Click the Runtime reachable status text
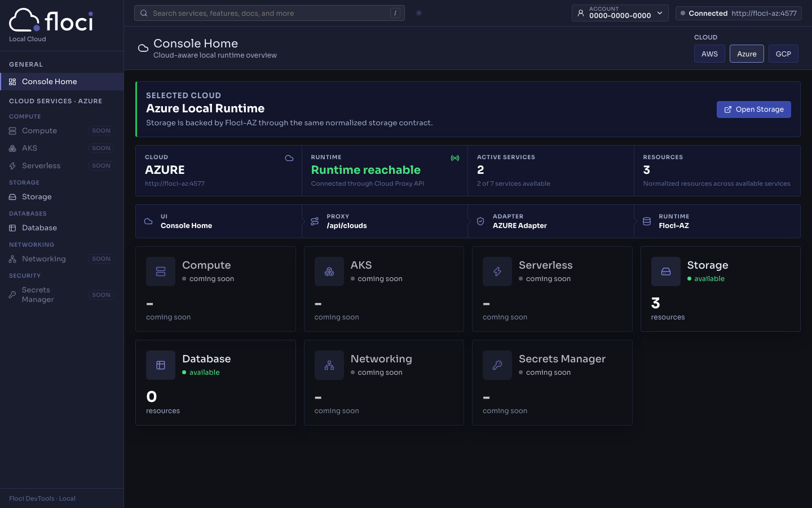The height and width of the screenshot is (508, 812). [x=366, y=170]
